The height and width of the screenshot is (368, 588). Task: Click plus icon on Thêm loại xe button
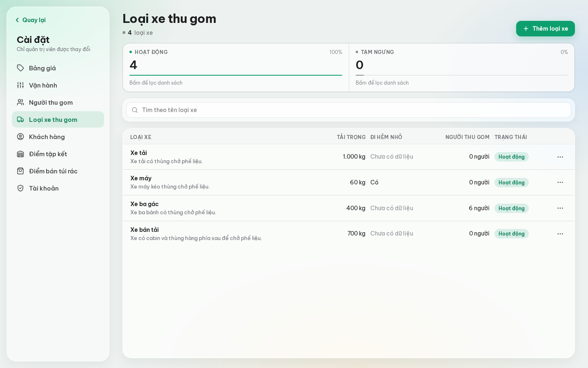point(526,29)
